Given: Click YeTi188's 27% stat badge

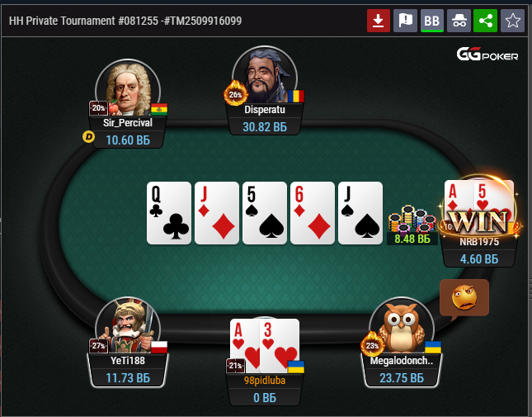Looking at the screenshot, I should 99,346.
